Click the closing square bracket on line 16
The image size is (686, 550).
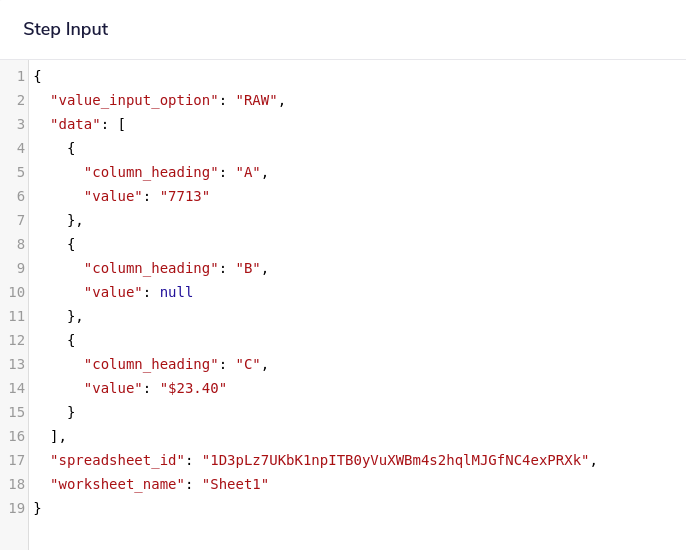coord(55,436)
